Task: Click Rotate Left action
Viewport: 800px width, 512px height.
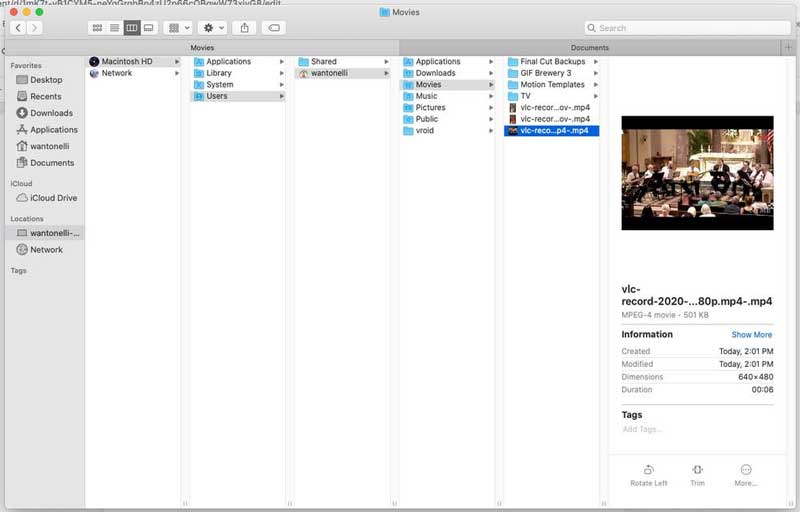Action: (x=648, y=475)
